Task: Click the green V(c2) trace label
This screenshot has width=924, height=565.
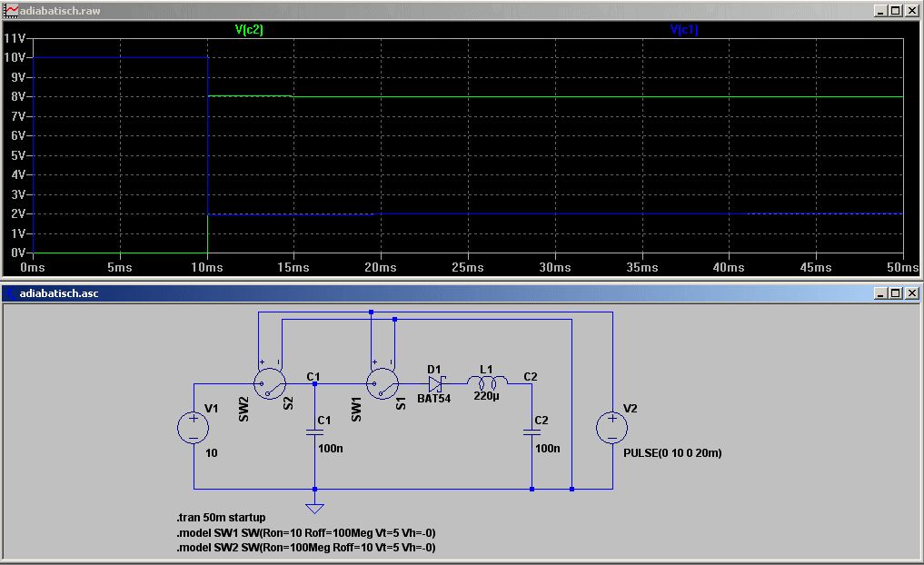Action: pyautogui.click(x=249, y=30)
